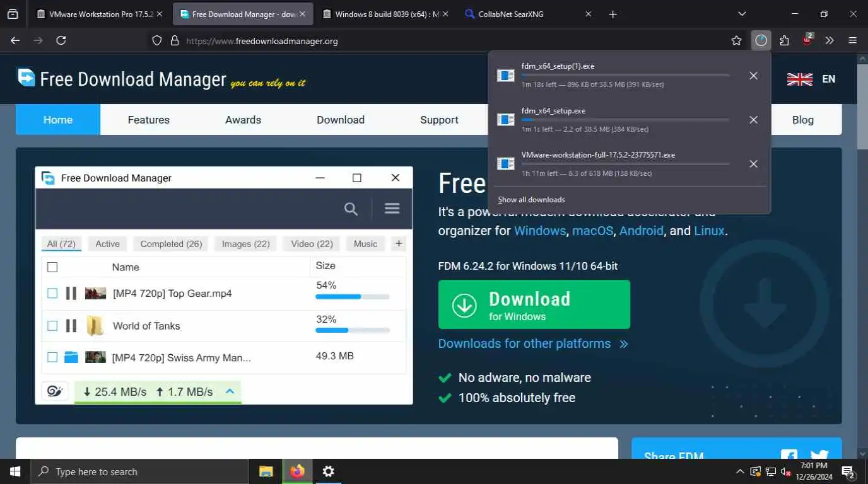Cancel fdm_x64_setup(1).exe download

point(753,76)
